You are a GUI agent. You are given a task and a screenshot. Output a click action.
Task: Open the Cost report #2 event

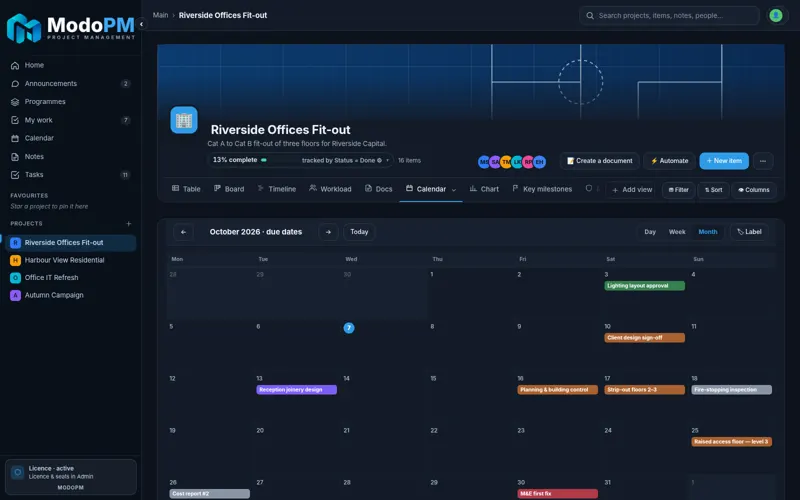(210, 494)
